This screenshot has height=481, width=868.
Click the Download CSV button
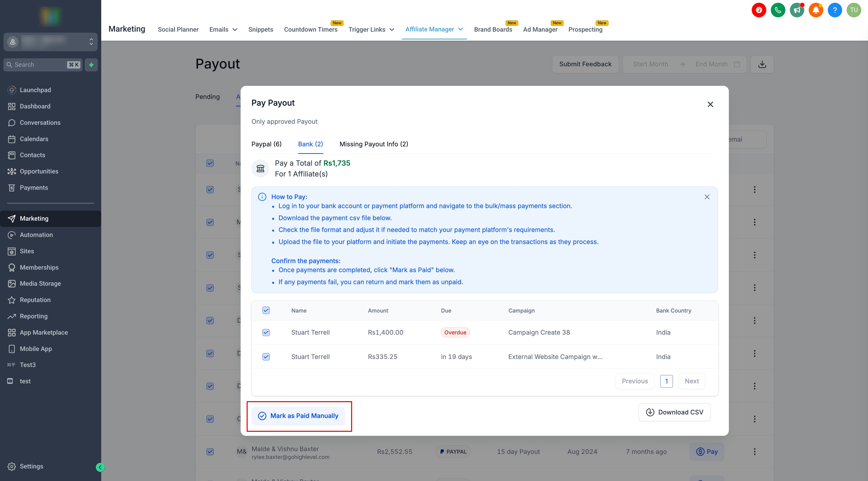[674, 412]
